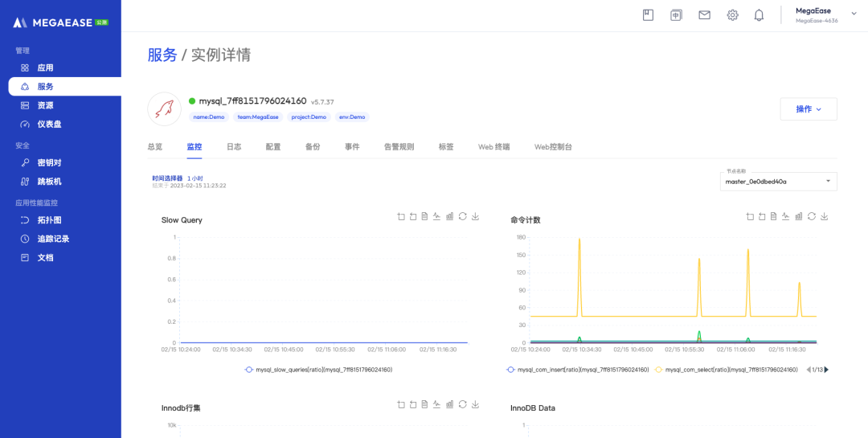Go to next legend page arrow
The height and width of the screenshot is (438, 868).
(826, 370)
